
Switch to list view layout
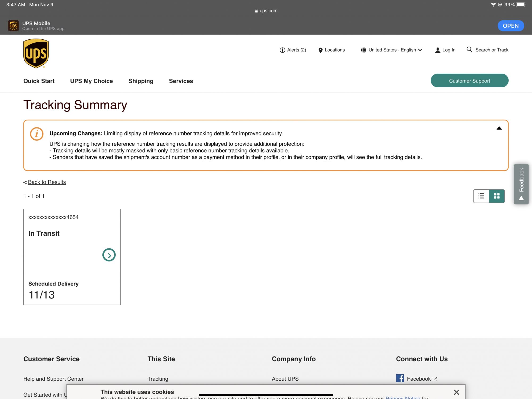click(x=481, y=196)
